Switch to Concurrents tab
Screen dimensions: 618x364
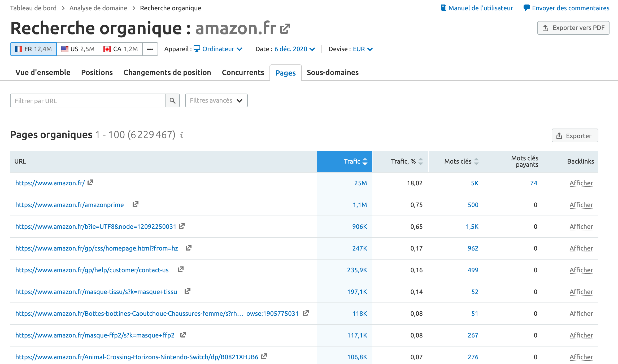(243, 72)
